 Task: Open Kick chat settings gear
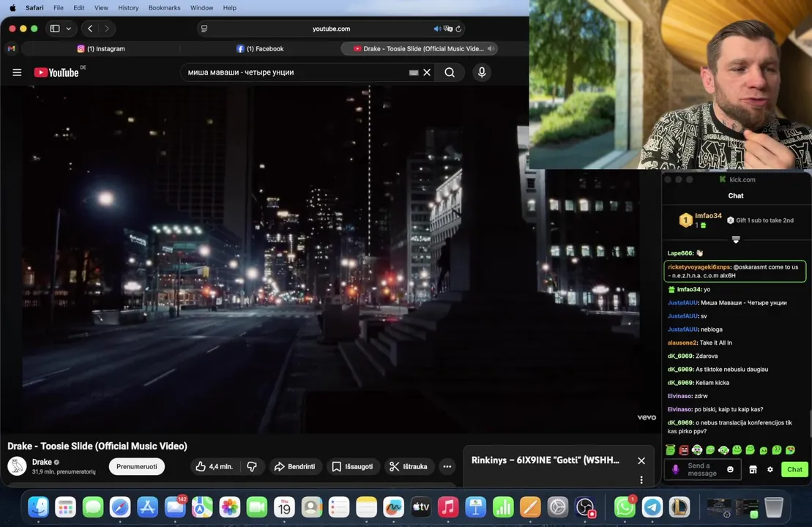coord(770,469)
